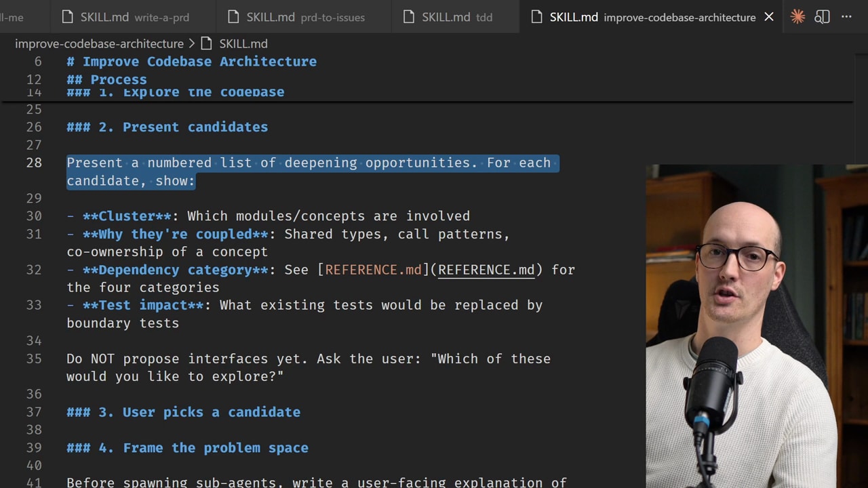Viewport: 868px width, 488px height.
Task: Open the SKILL.md prd-to-issues tab
Action: [x=304, y=17]
